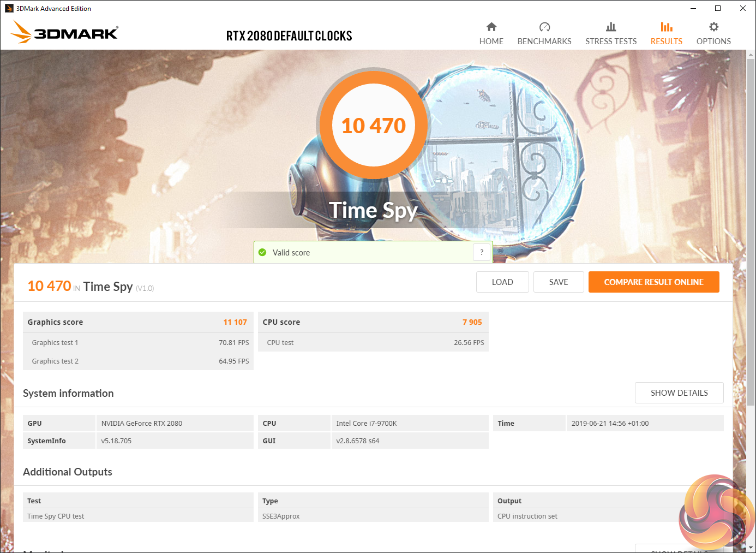The width and height of the screenshot is (756, 553).
Task: Click the Graphics score value 11 107
Action: click(x=235, y=322)
